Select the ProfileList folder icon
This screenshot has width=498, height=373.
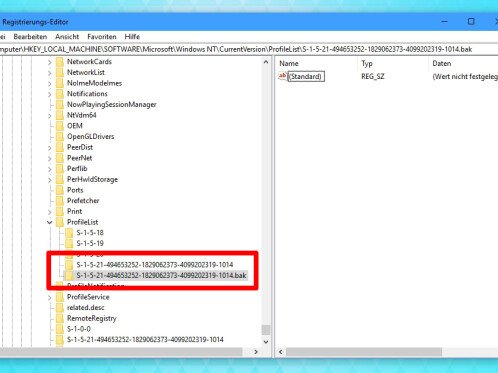pyautogui.click(x=60, y=222)
